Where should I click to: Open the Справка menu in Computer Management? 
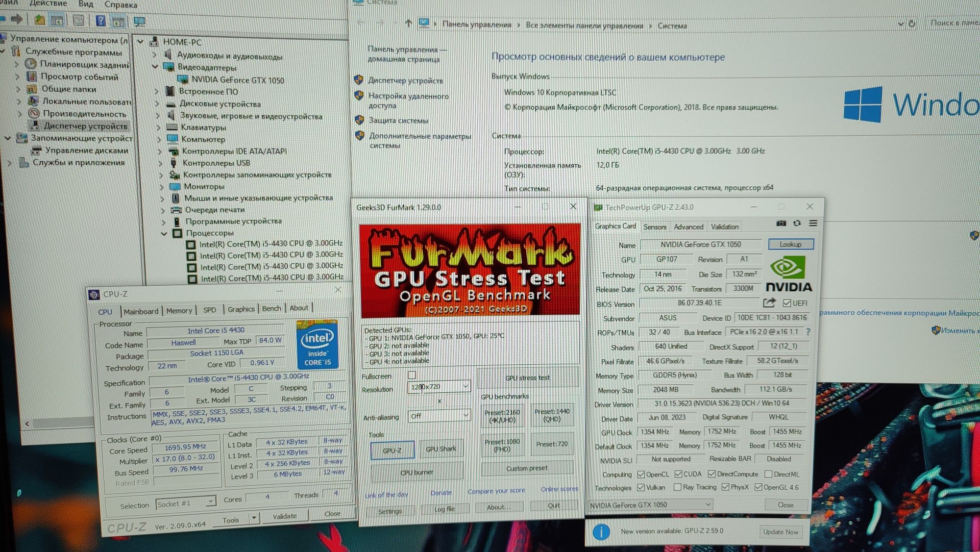pos(121,4)
